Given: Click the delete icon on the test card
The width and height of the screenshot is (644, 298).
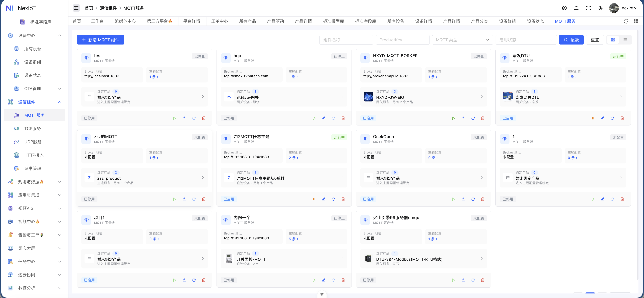Looking at the screenshot, I should 203,118.
